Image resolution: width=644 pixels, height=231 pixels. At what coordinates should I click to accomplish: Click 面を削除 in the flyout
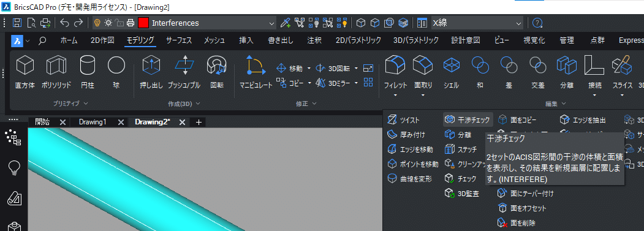[517, 223]
